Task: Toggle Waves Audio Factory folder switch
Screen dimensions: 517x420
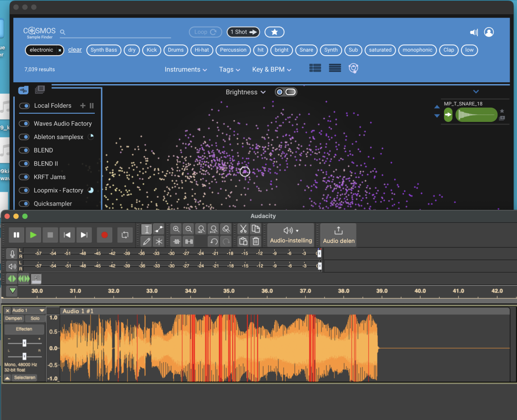Action: point(24,124)
